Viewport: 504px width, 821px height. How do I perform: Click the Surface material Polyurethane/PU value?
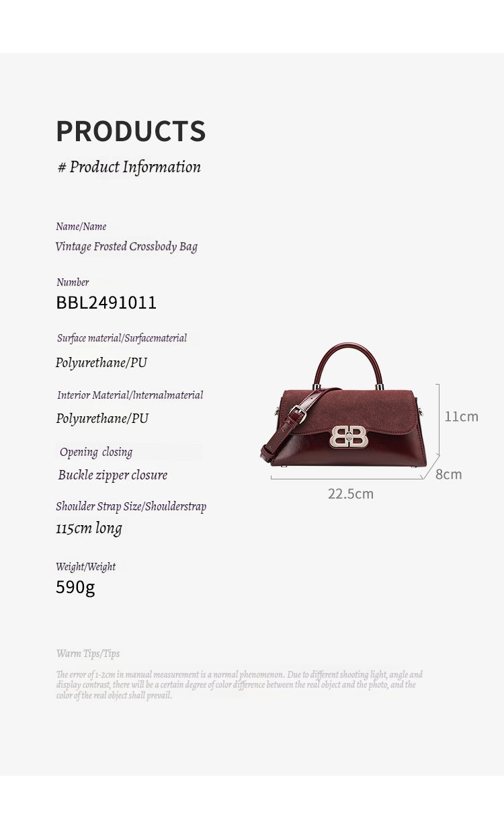click(101, 362)
